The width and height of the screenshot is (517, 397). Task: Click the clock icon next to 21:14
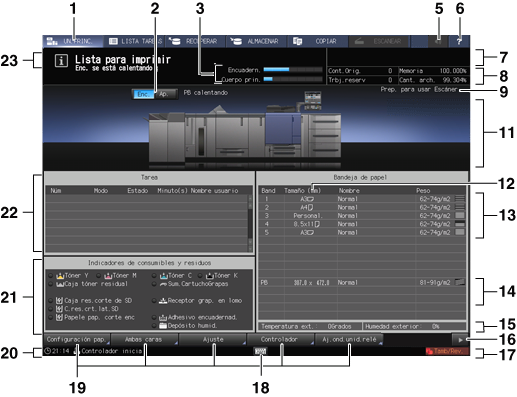(47, 351)
